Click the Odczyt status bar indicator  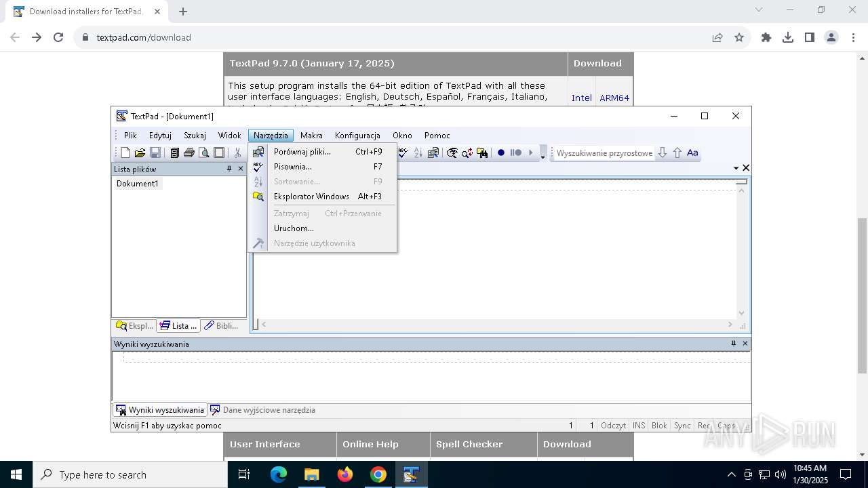click(613, 426)
